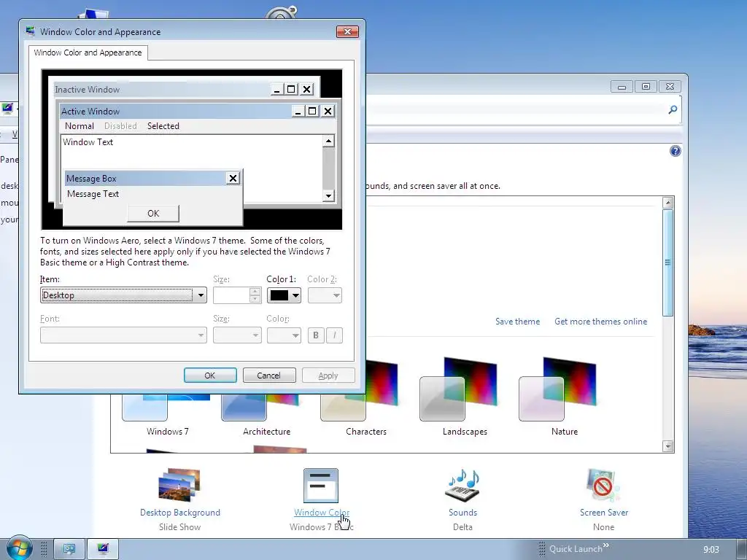The height and width of the screenshot is (560, 747).
Task: Open the Desktop Background slide show icon
Action: click(179, 485)
